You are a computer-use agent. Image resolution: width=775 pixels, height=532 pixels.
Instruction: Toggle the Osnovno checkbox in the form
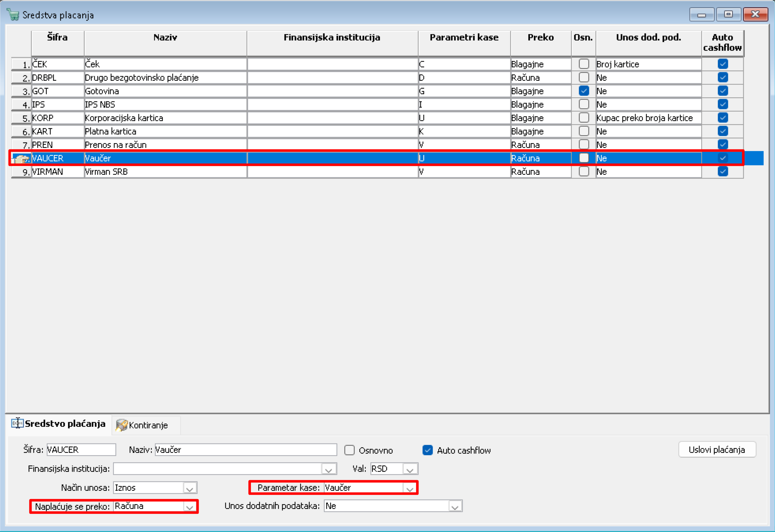[349, 450]
